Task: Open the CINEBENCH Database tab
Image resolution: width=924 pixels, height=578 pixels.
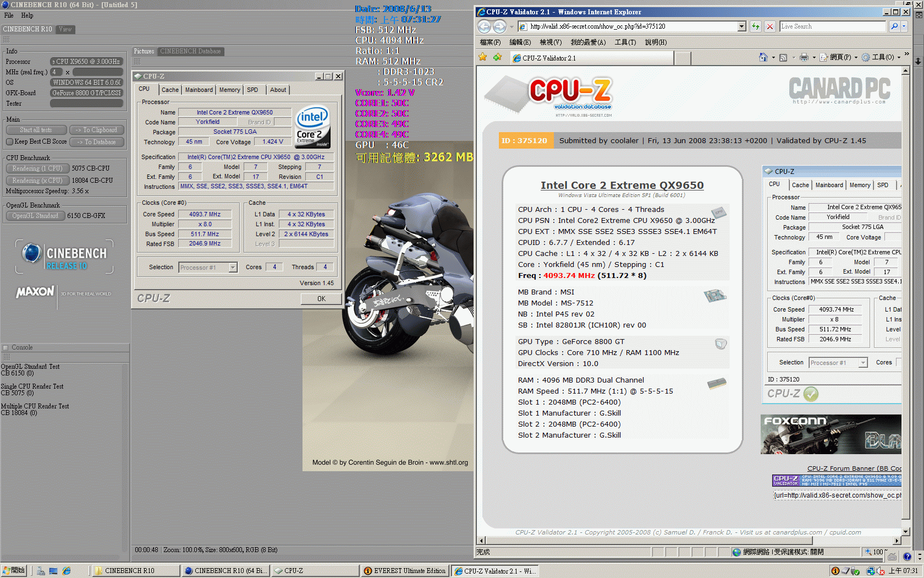Action: tap(190, 51)
